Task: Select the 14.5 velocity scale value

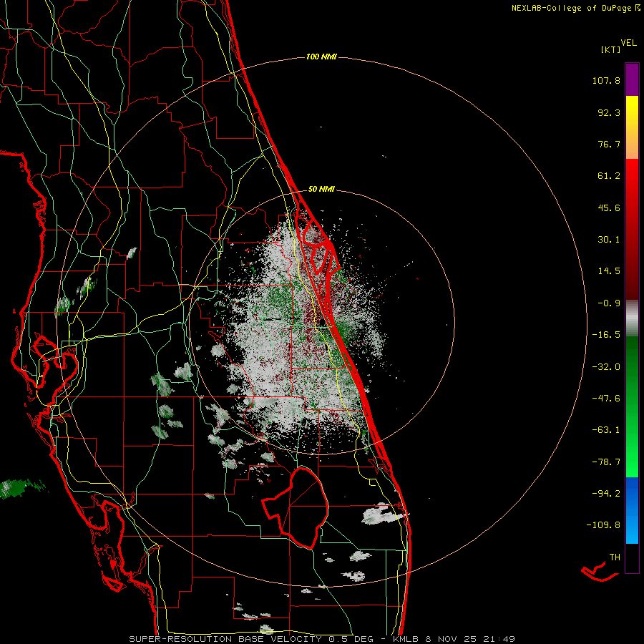Action: pos(609,271)
